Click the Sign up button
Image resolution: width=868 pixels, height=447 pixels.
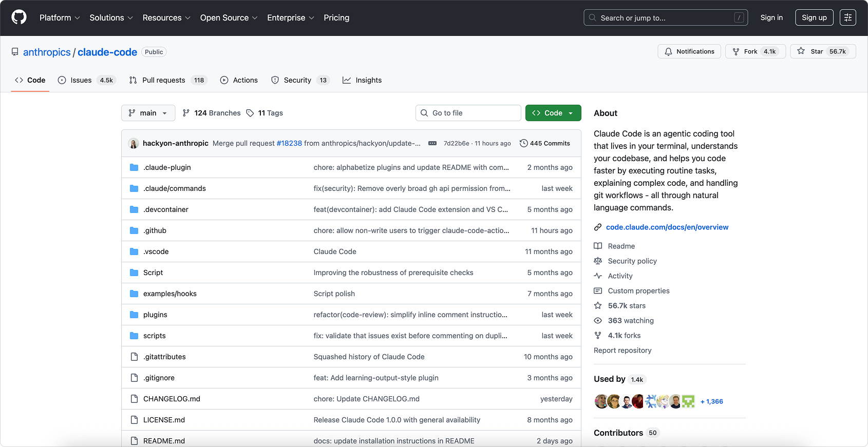click(814, 17)
